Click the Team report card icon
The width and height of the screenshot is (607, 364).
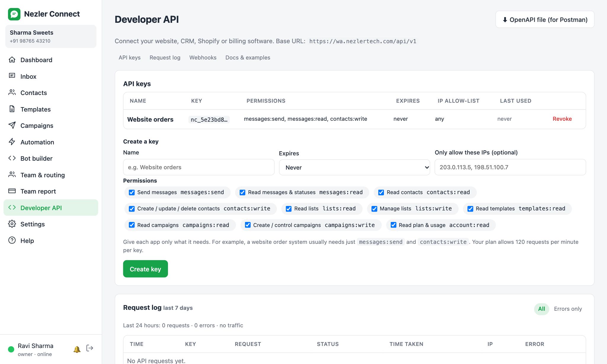tap(12, 191)
